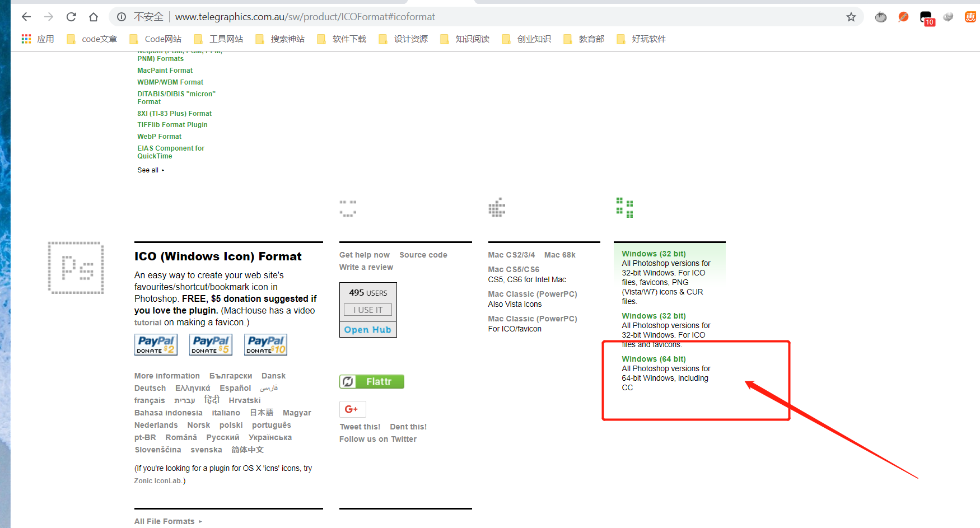Bookmark this page with the star icon
Viewport: 980px width, 528px height.
click(x=851, y=17)
